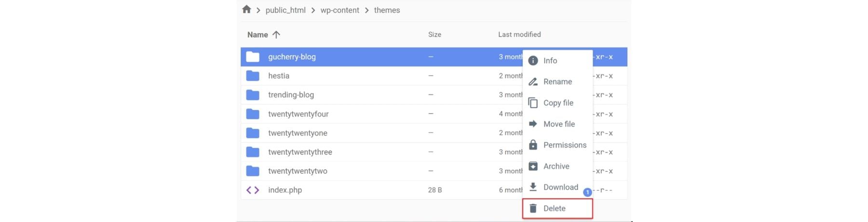
Task: Click the Download arrow icon
Action: click(533, 187)
